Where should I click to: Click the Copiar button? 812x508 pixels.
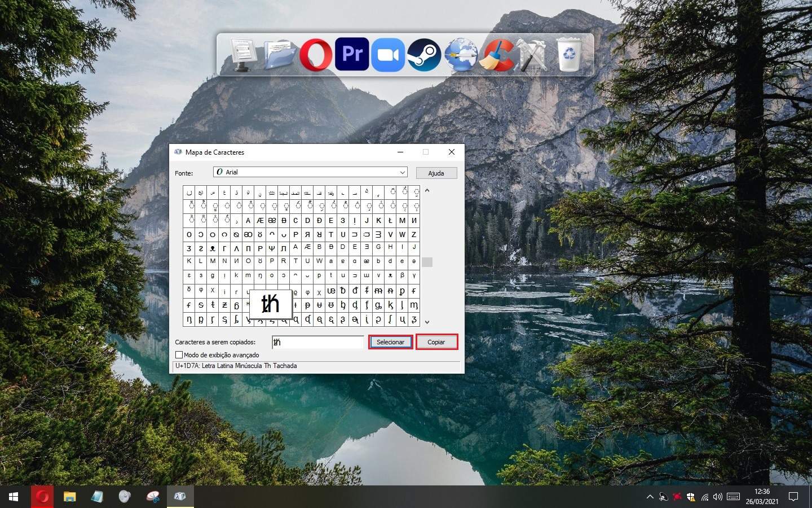point(436,341)
